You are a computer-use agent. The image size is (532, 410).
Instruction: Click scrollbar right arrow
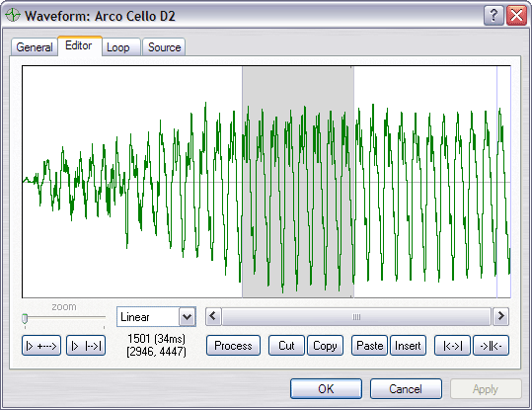pyautogui.click(x=500, y=316)
